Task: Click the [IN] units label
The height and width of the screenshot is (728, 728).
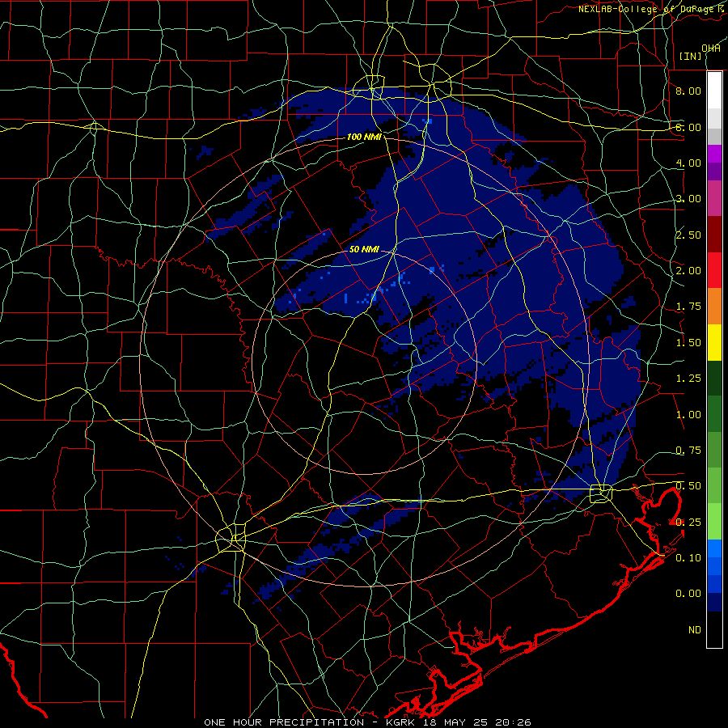Action: 691,56
